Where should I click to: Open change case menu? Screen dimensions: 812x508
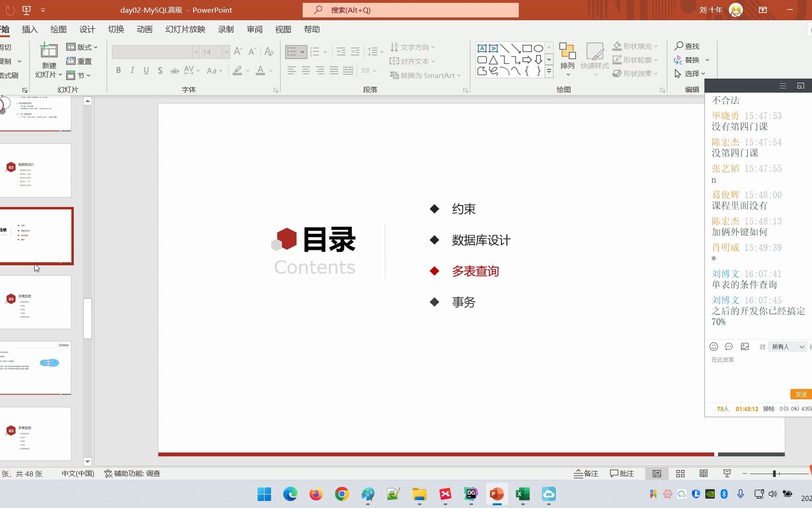click(214, 71)
